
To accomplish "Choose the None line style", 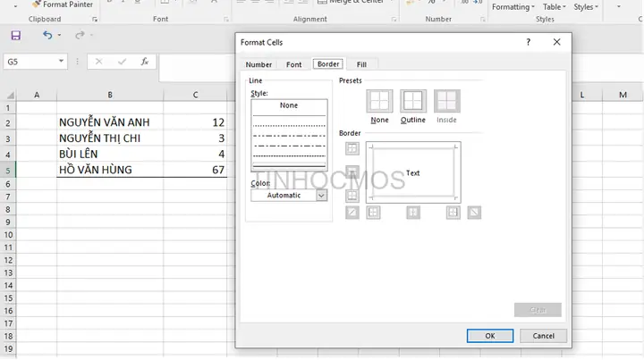I will click(289, 105).
